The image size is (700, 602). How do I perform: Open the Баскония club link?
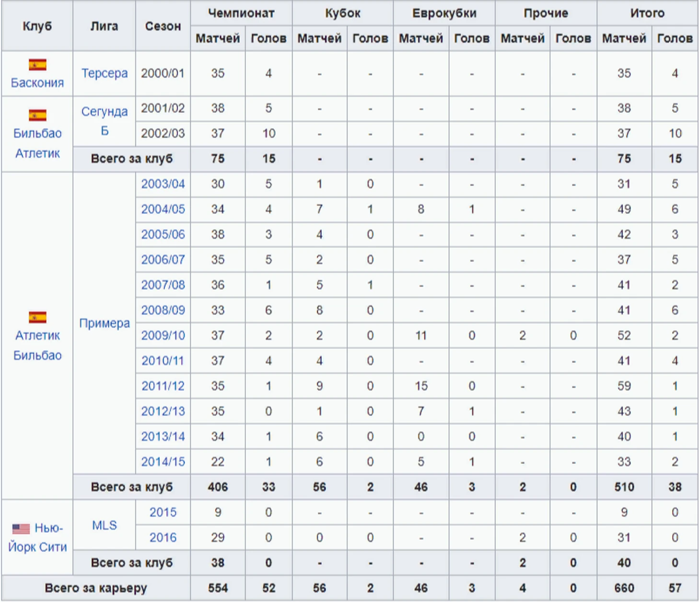coord(37,83)
